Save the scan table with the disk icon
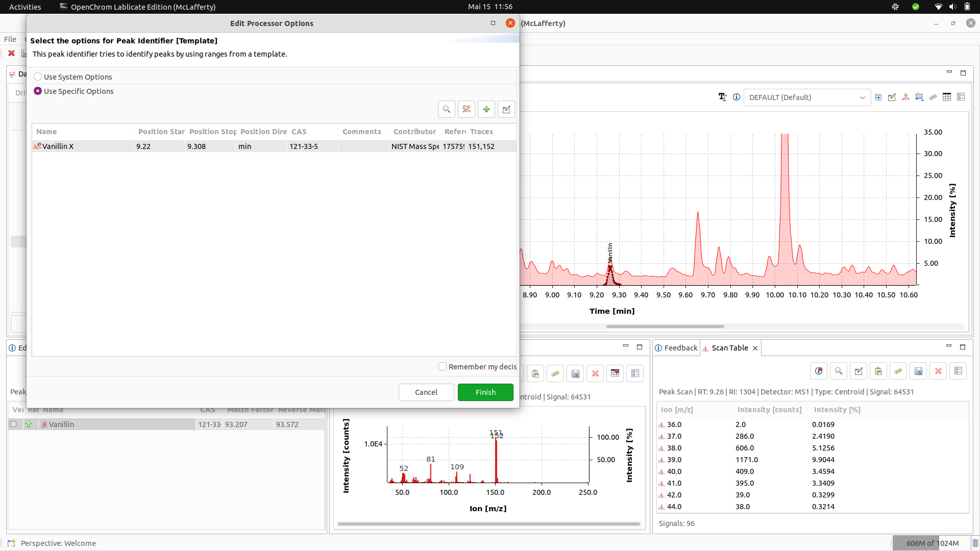Viewport: 980px width, 551px height. [x=918, y=371]
